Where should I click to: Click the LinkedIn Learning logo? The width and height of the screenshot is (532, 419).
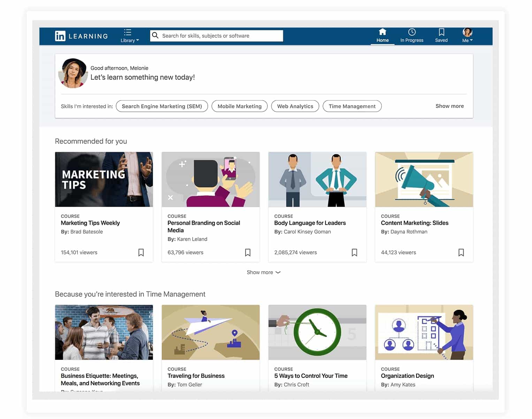pyautogui.click(x=81, y=36)
